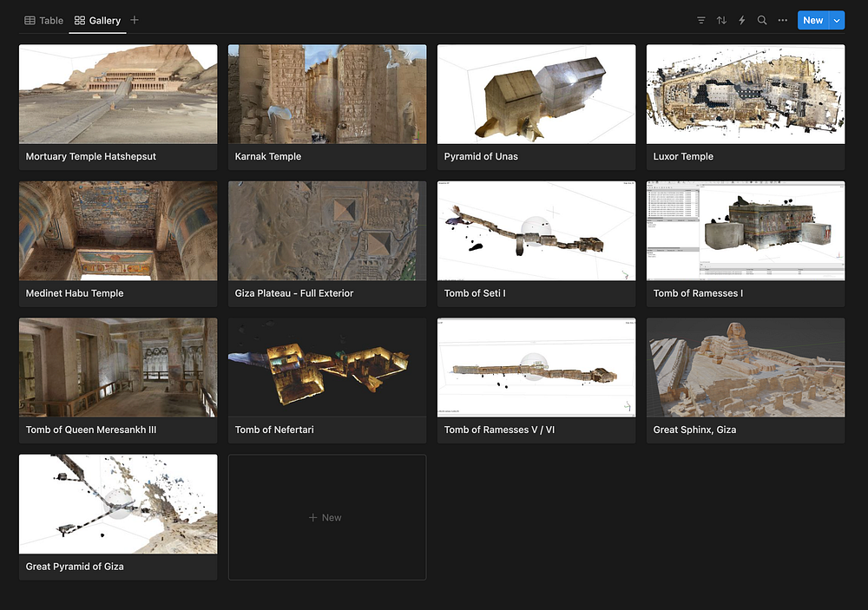Image resolution: width=868 pixels, height=610 pixels.
Task: Click the "Mortuary Temple Hatshepsut" title
Action: (91, 157)
